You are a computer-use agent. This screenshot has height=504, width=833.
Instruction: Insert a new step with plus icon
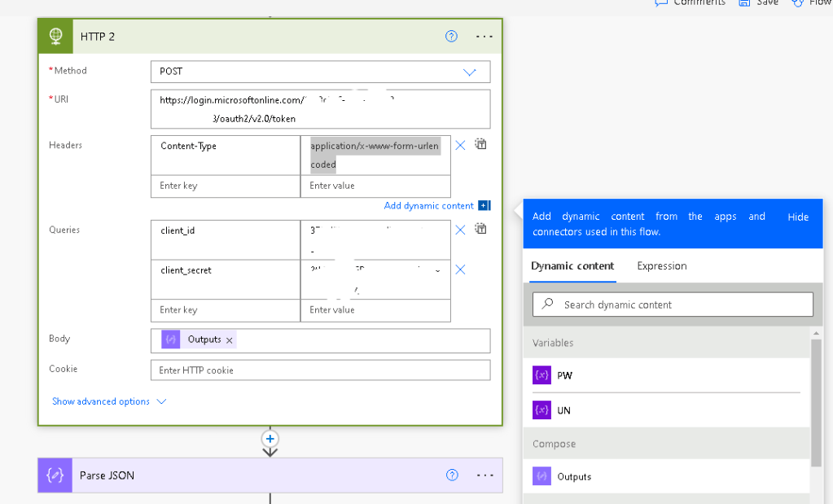270,438
